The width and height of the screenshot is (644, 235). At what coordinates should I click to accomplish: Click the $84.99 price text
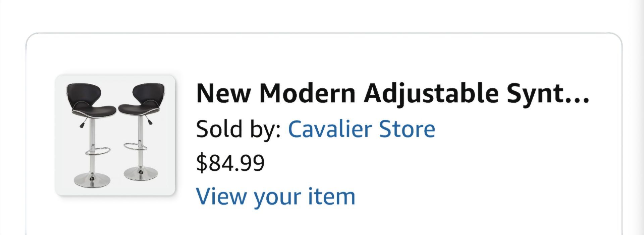click(230, 163)
